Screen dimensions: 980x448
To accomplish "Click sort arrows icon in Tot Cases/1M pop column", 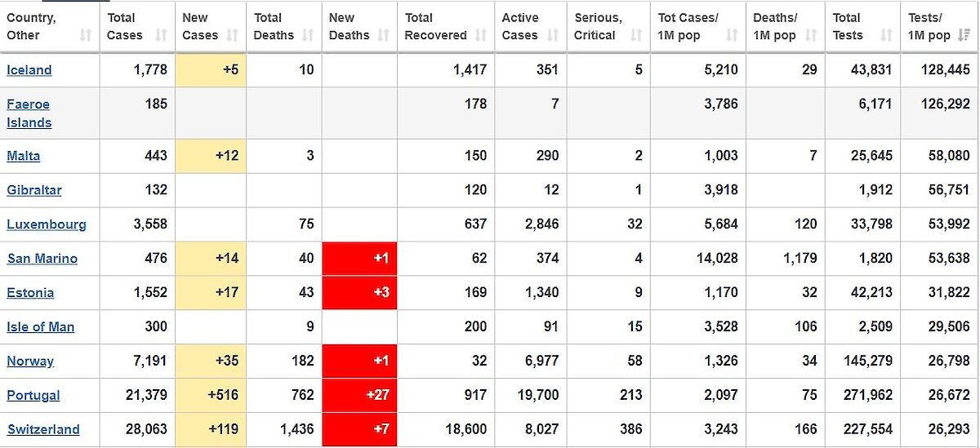I will coord(732,36).
